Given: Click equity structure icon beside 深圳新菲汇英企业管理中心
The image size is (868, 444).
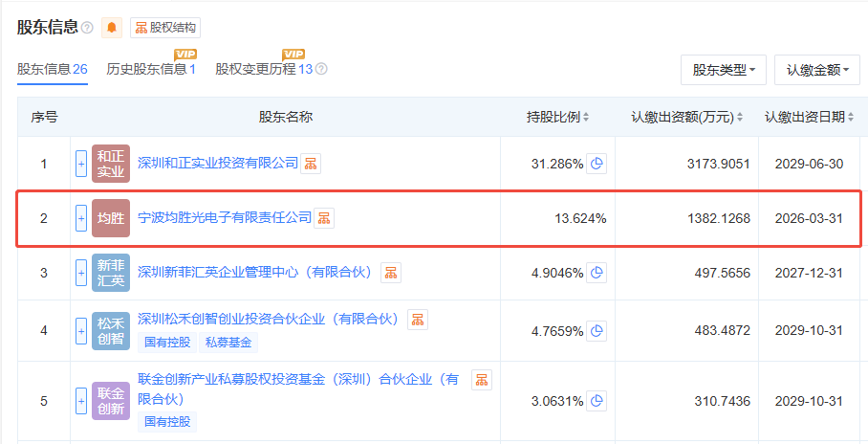Looking at the screenshot, I should pos(391,273).
